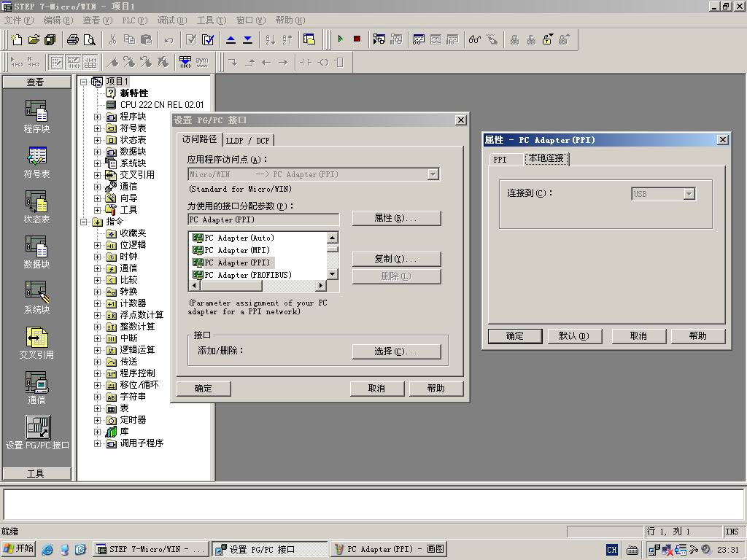Open 设置 PG/PC 接口 in the view bar
The image size is (747, 560).
tap(37, 433)
